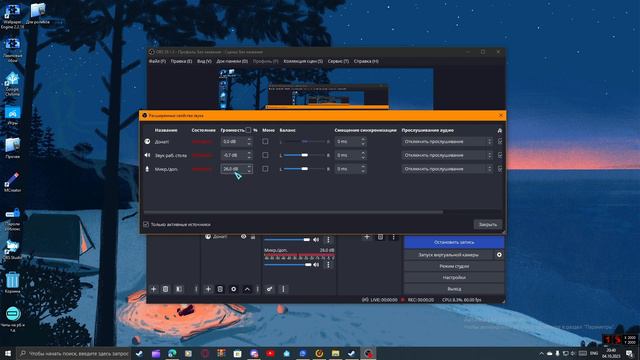Screen dimensions: 640x360
Task: Click the Звук раб. стола balance slider
Action: pyautogui.click(x=304, y=155)
